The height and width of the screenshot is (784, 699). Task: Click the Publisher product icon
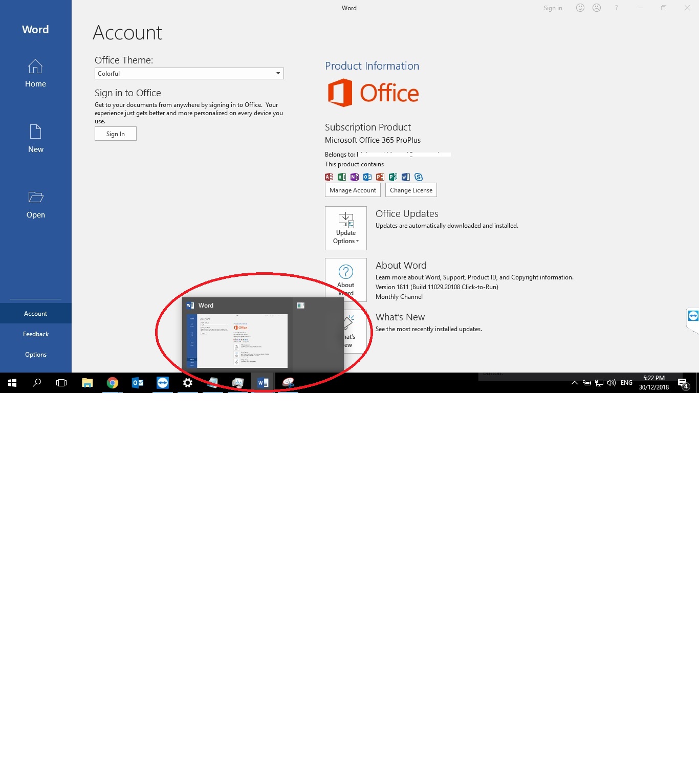(x=393, y=177)
